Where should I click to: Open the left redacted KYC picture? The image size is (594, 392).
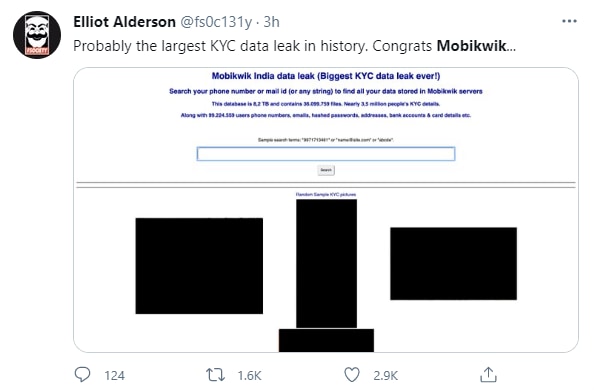pos(199,265)
